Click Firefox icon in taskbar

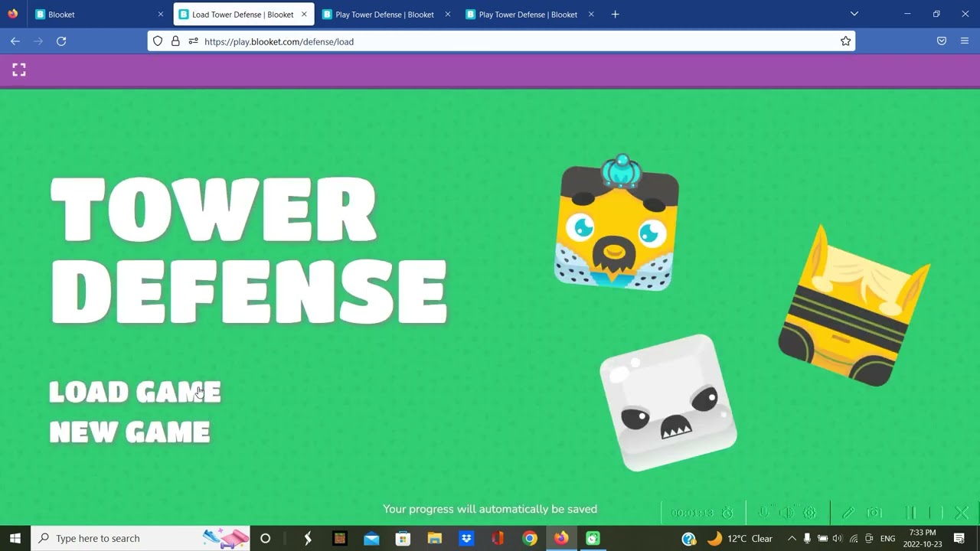[561, 538]
